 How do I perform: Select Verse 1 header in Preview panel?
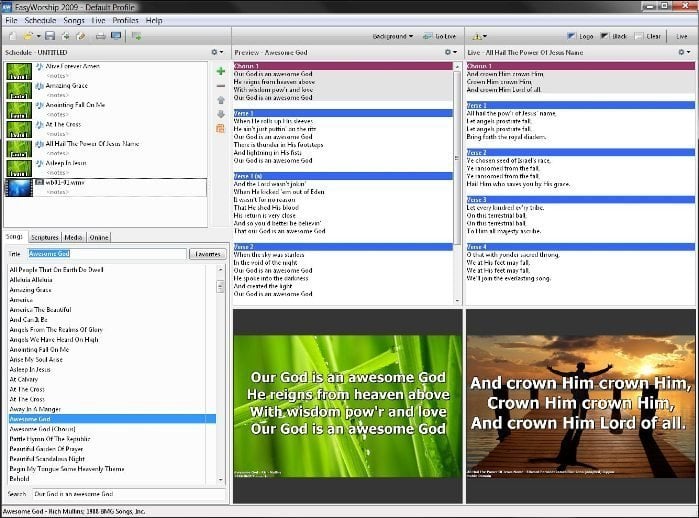(343, 113)
